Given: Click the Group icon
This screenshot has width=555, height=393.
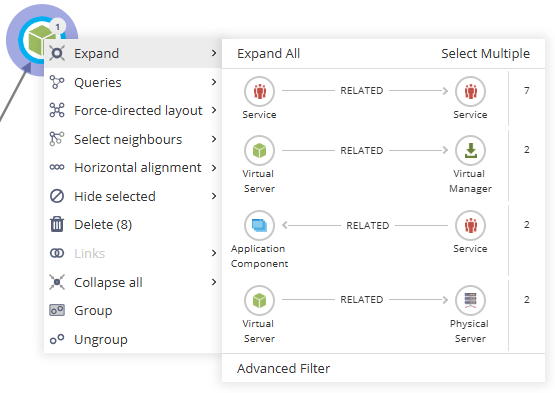Looking at the screenshot, I should point(57,310).
